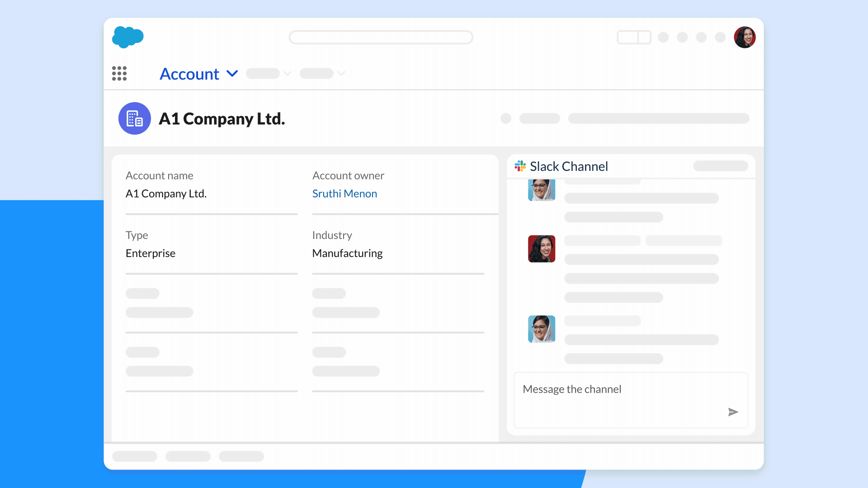
Task: Click the Type field label
Action: click(x=137, y=235)
